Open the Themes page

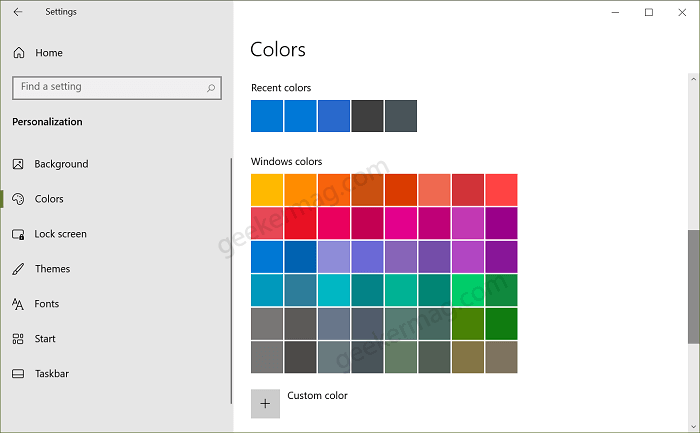tap(53, 269)
